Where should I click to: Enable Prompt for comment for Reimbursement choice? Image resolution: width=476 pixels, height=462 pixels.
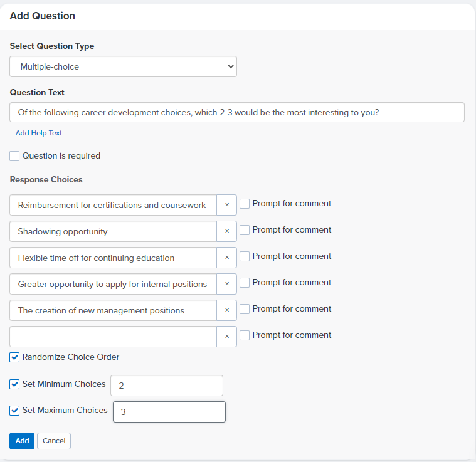(245, 204)
